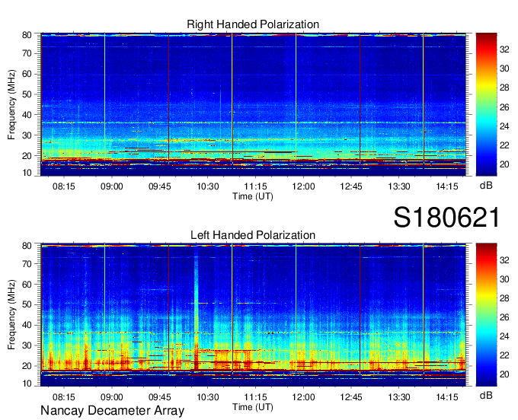This screenshot has width=518, height=420.
Task: Click dB unit label of Right Handed colorbar
Action: (x=486, y=186)
